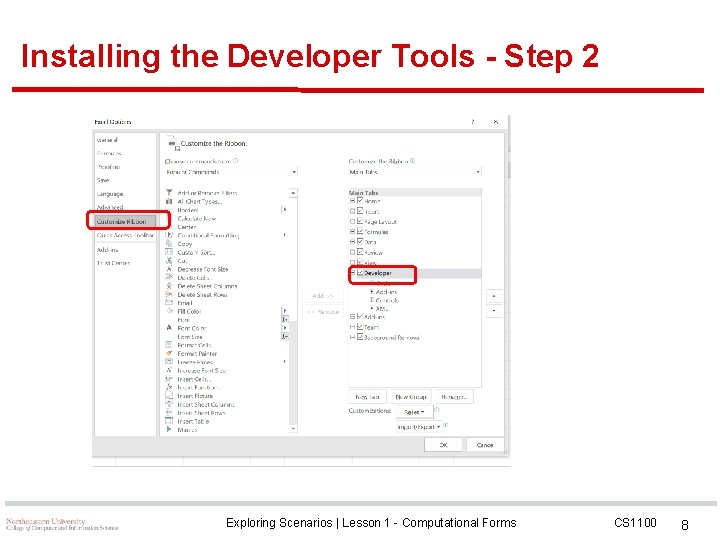Toggle the Page Layout checkbox
The width and height of the screenshot is (720, 540).
click(x=360, y=221)
